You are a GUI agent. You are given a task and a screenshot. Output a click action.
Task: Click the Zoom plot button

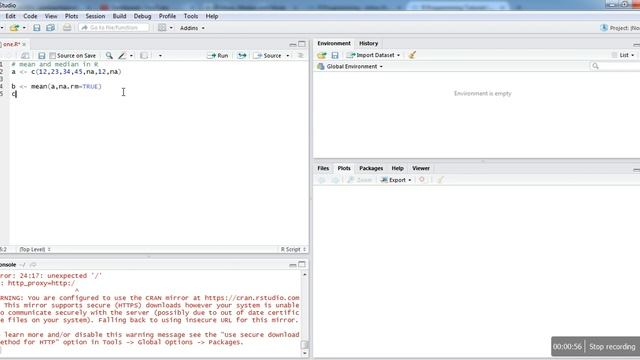[x=360, y=180]
